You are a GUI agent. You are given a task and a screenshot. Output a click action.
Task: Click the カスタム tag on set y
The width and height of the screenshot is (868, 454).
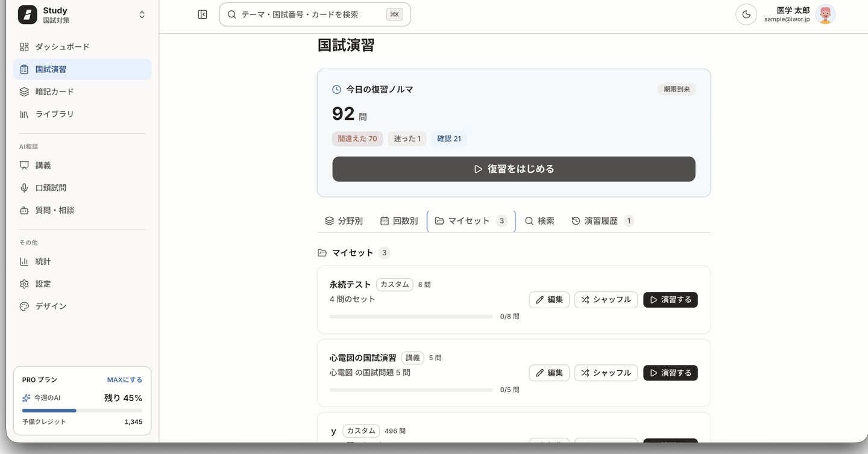click(361, 431)
